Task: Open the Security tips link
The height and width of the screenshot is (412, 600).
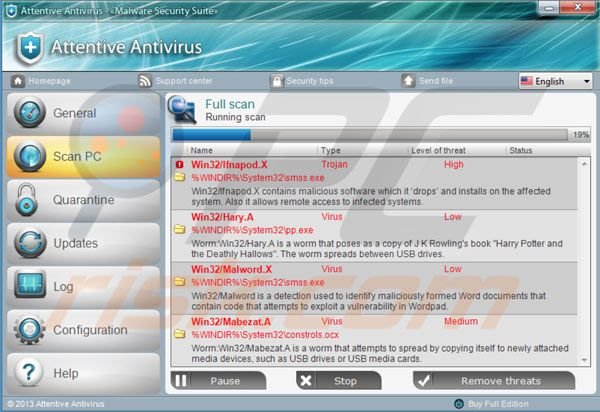Action: [x=310, y=81]
